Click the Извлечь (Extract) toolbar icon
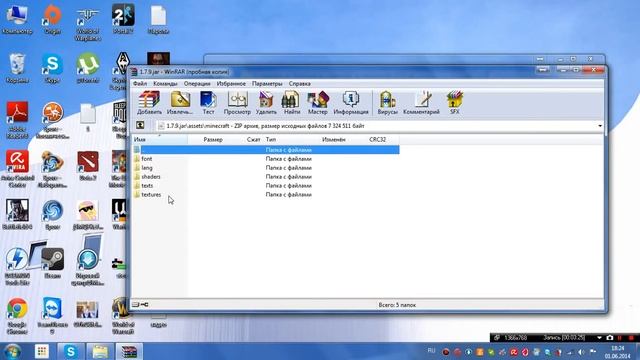The image size is (640, 360). [180, 102]
